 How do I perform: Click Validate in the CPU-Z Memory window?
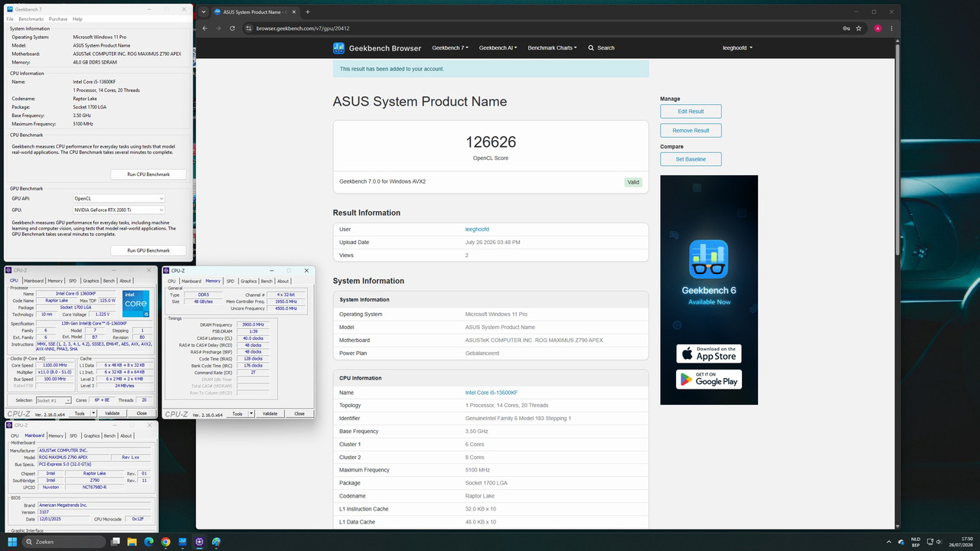coord(269,414)
